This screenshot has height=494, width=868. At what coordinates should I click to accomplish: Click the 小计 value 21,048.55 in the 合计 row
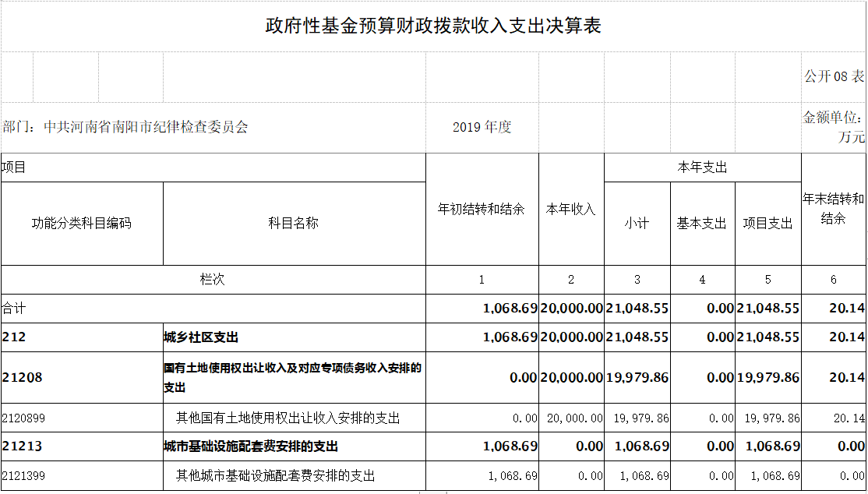[x=637, y=309]
